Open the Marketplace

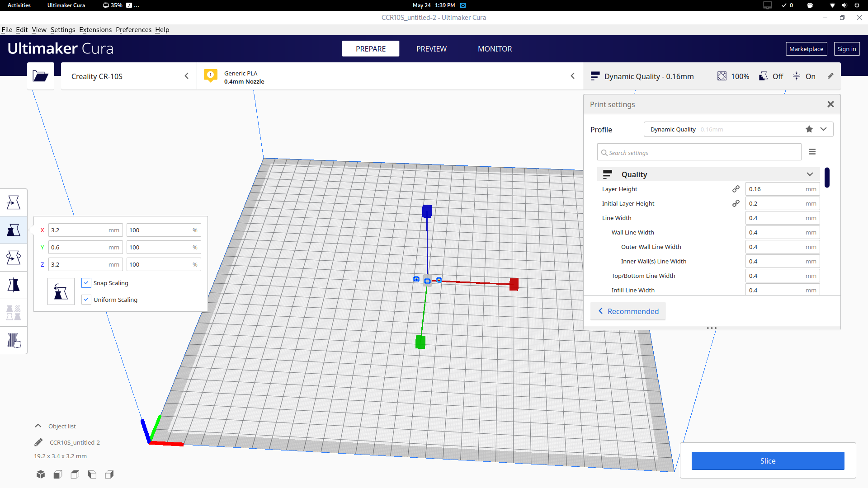click(806, 49)
